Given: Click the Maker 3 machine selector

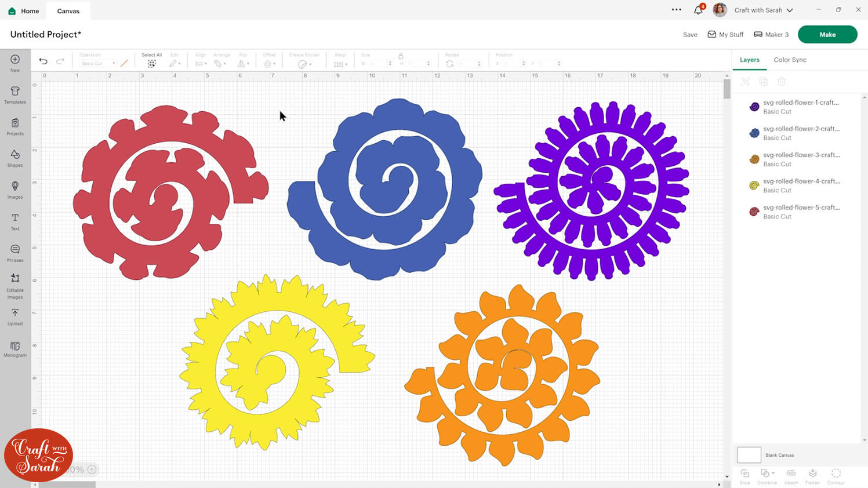Looking at the screenshot, I should tap(771, 35).
